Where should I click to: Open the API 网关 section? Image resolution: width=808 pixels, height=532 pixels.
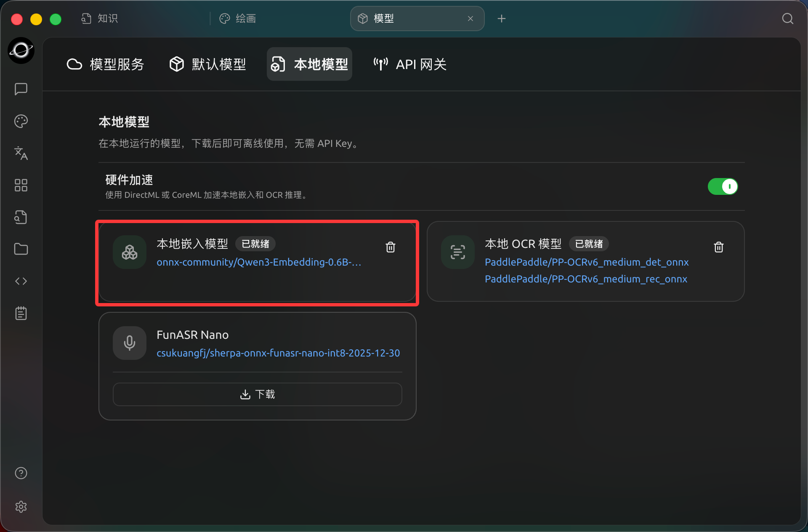(x=410, y=64)
